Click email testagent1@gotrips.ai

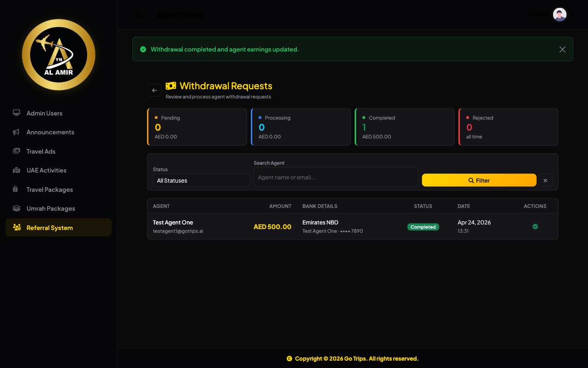178,231
